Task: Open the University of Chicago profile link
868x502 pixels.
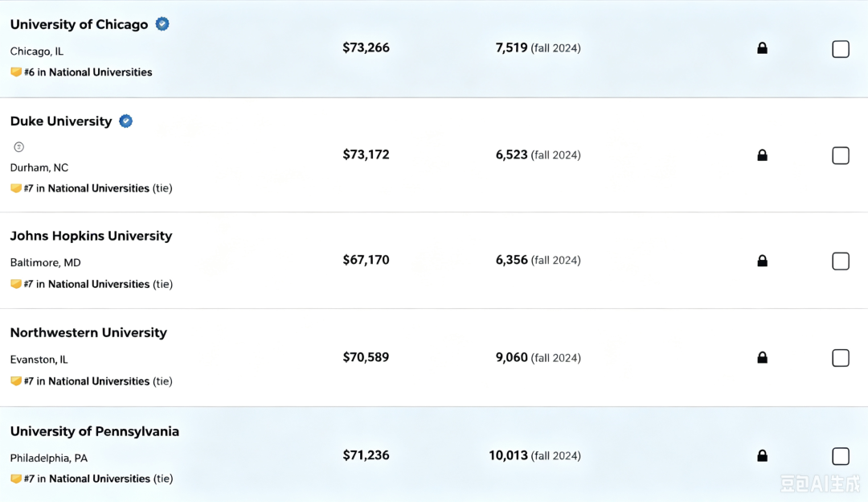Action: pos(79,24)
